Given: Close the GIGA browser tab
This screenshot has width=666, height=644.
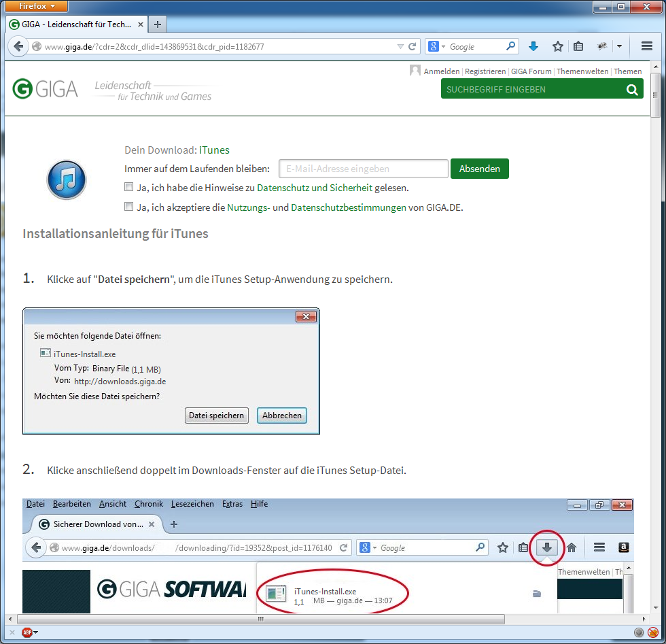Looking at the screenshot, I should click(141, 24).
